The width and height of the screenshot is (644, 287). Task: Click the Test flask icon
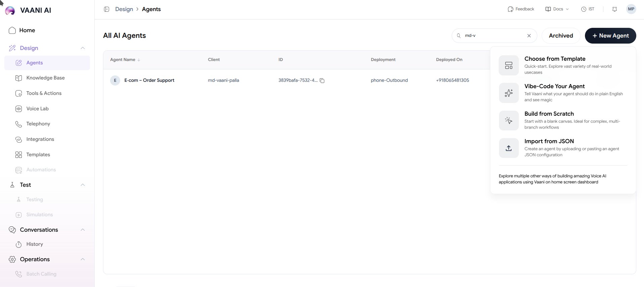(12, 185)
